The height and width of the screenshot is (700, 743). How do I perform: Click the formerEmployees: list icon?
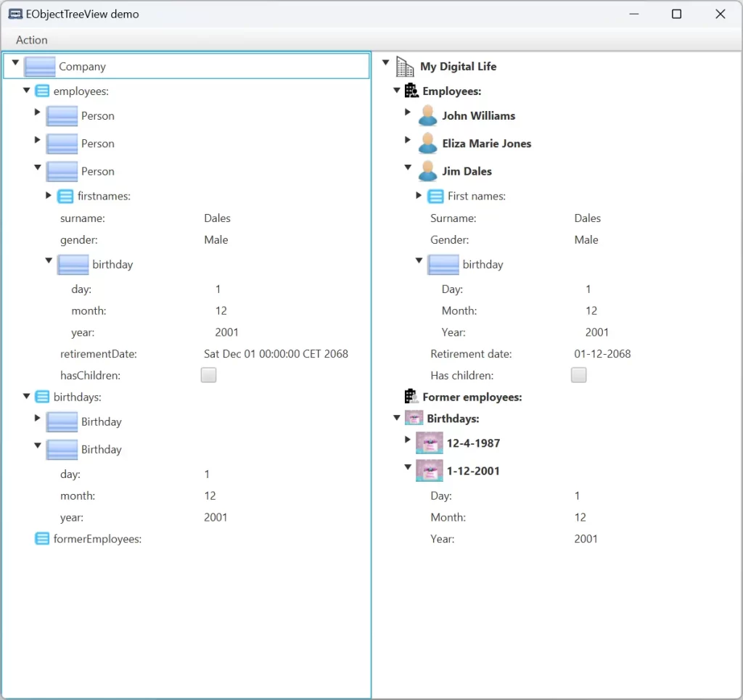click(x=42, y=539)
